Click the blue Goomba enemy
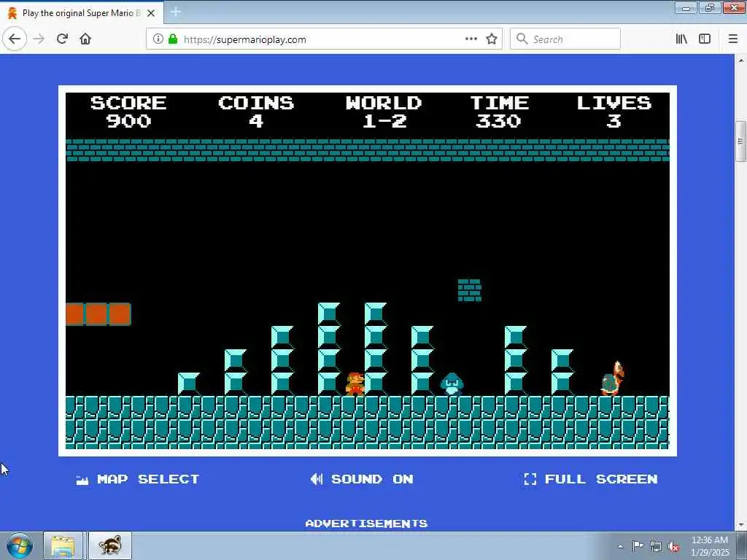Viewport: 747px width, 560px height. point(452,384)
